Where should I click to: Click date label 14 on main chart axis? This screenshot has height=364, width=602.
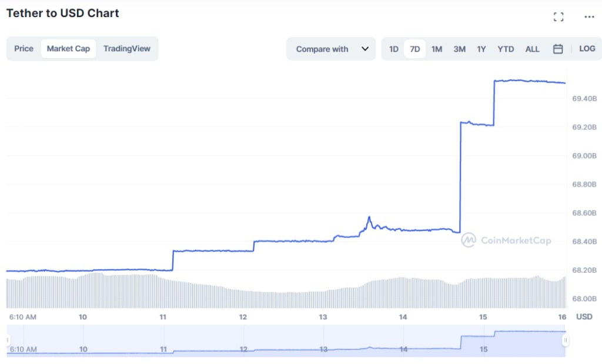[403, 317]
